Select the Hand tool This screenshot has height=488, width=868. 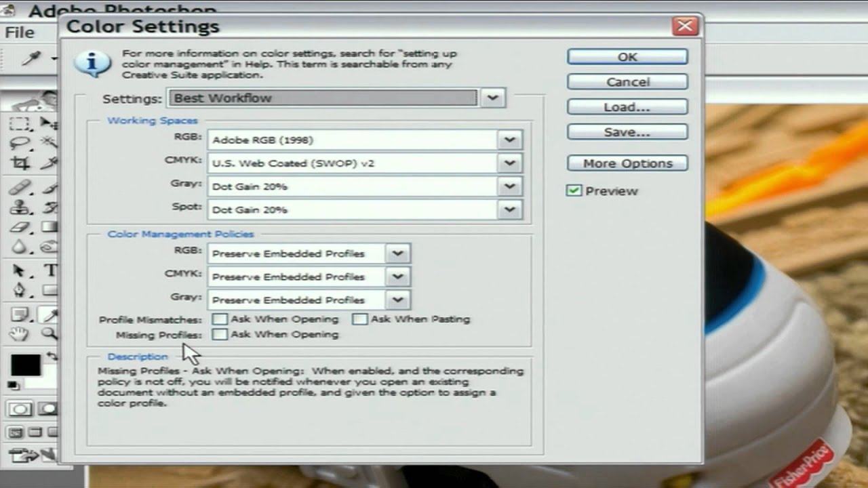point(20,333)
